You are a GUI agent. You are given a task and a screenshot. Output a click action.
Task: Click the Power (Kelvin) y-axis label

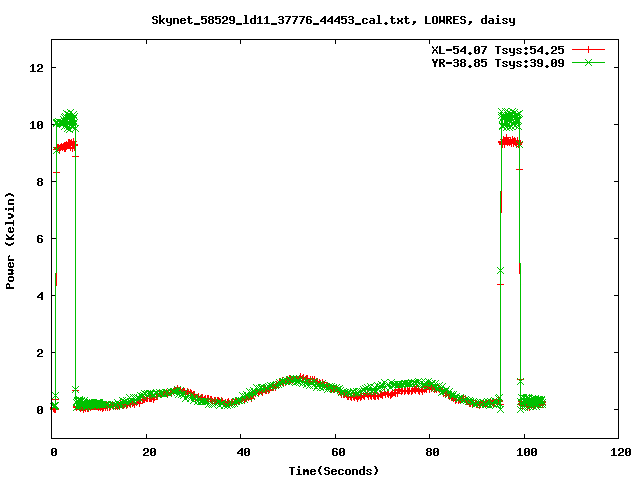(x=10, y=241)
